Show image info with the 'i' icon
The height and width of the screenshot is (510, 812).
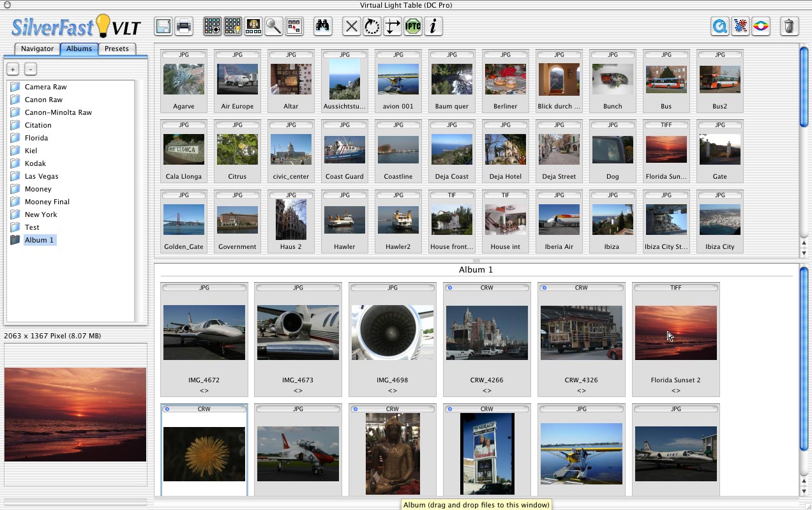coord(433,26)
